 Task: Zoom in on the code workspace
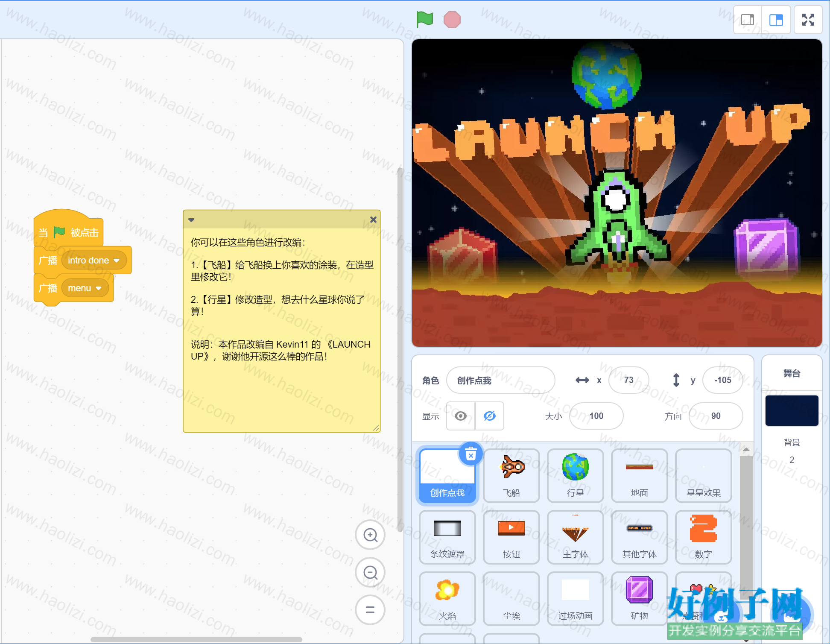[x=370, y=535]
